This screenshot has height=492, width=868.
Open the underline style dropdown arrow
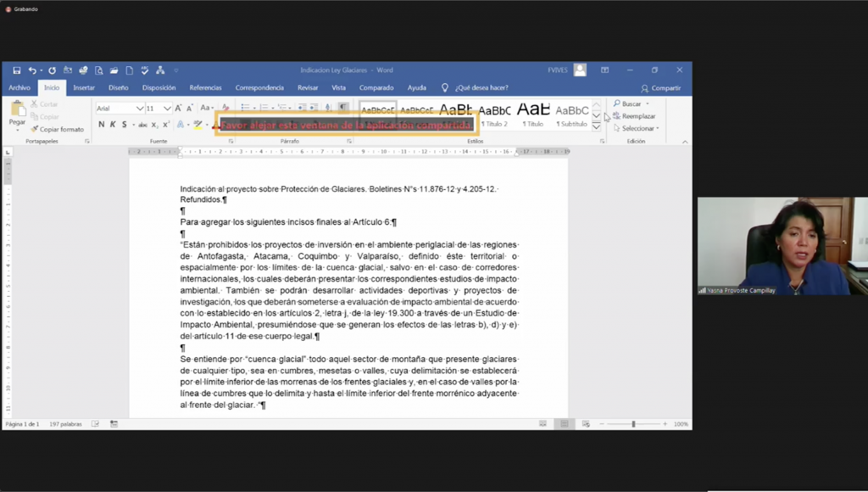(133, 125)
